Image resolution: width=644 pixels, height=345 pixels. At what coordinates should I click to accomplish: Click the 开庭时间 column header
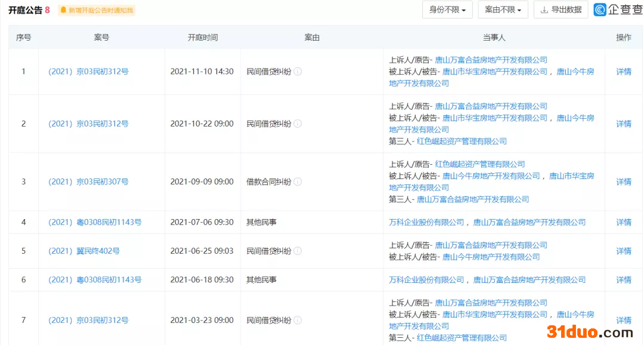coord(203,37)
